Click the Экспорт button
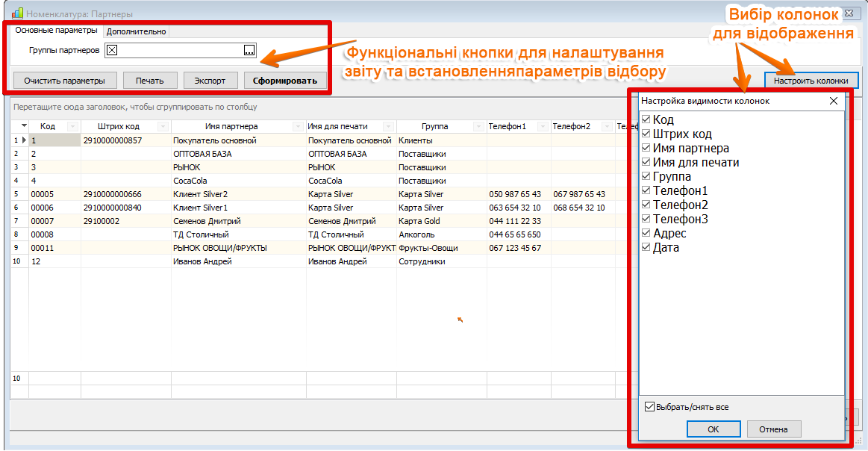 (210, 81)
